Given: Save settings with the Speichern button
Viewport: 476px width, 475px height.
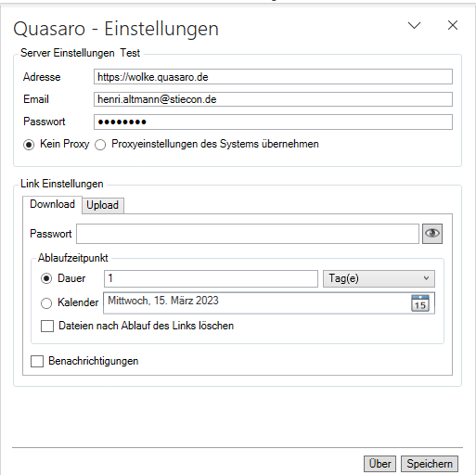Looking at the screenshot, I should (430, 464).
